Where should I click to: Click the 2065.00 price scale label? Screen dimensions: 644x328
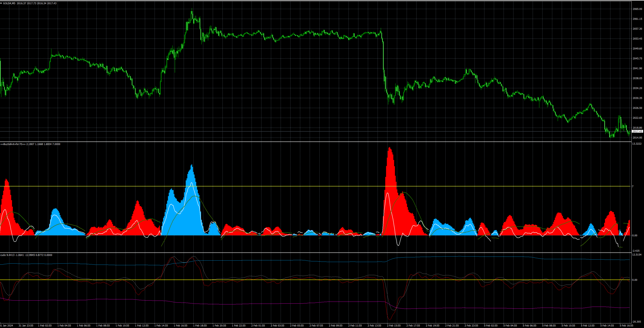[637, 9]
